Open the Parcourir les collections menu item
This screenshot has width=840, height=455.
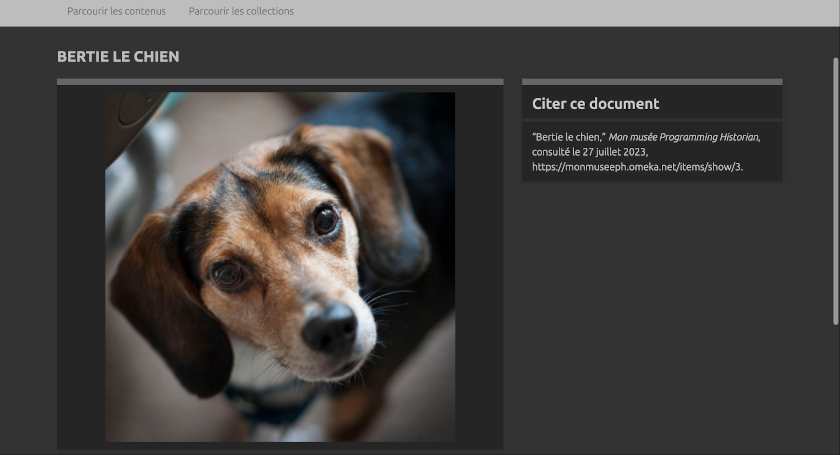pos(241,11)
